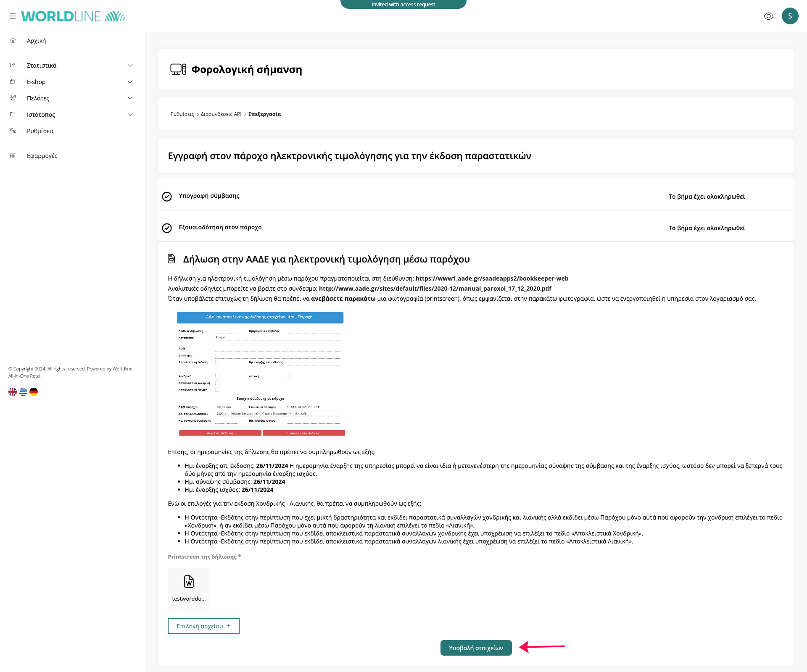Switch language to Greek flag

[23, 392]
